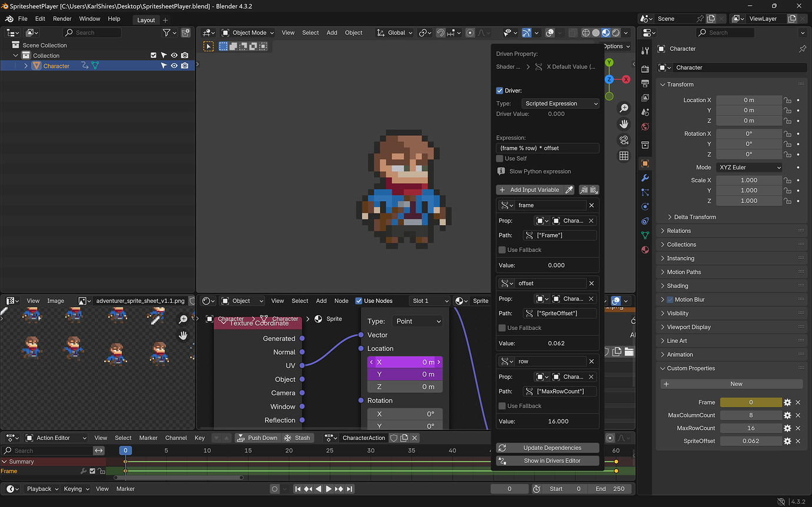
Task: Open the Mapping Type Point dropdown
Action: tap(417, 321)
